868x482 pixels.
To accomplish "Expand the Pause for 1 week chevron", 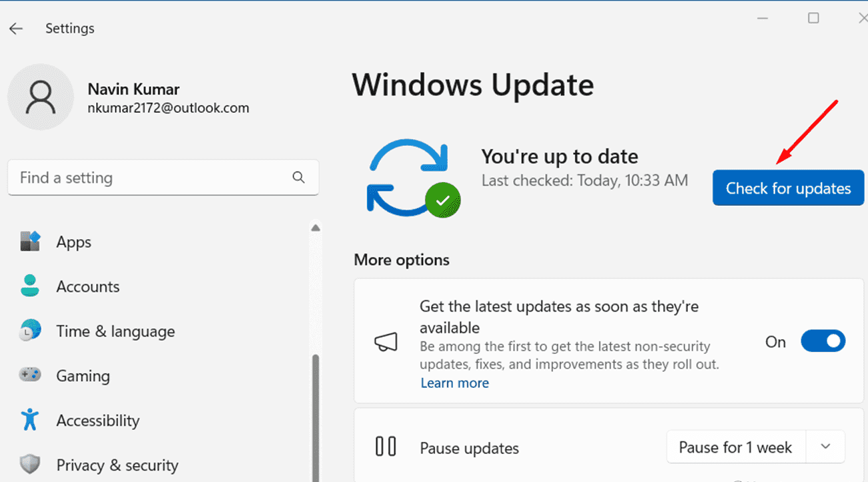I will 826,447.
